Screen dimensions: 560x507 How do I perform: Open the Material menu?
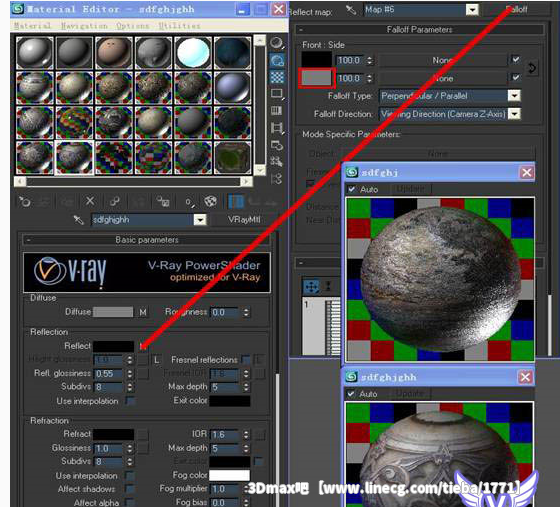[32, 26]
